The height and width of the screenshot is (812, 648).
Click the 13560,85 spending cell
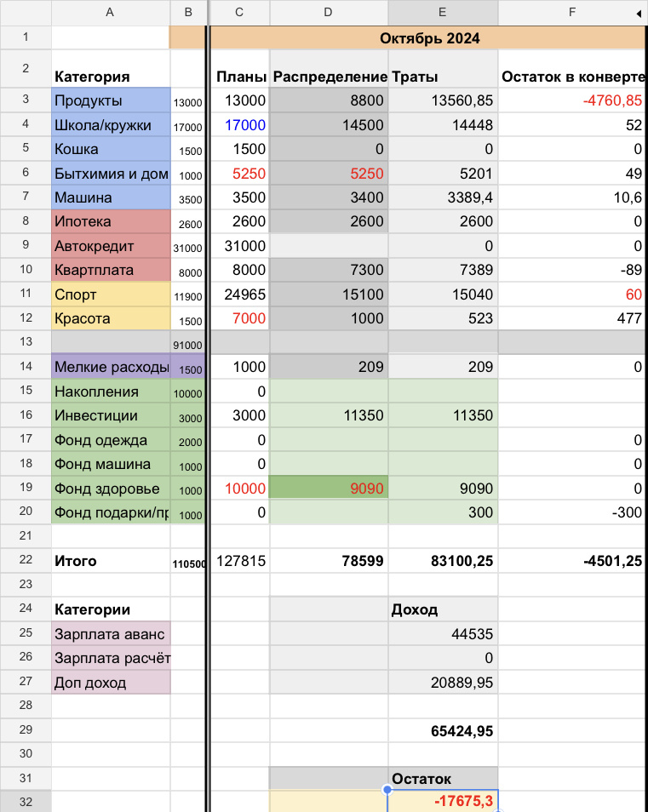(x=443, y=100)
